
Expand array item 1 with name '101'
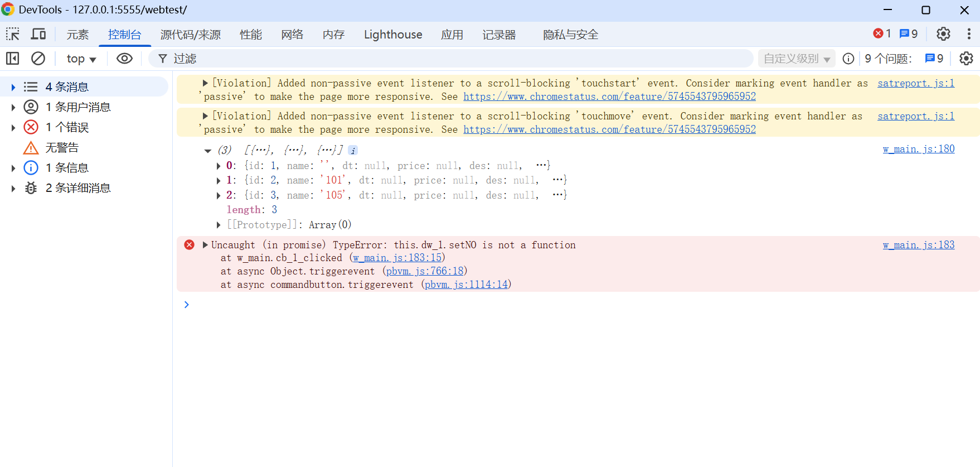point(219,180)
